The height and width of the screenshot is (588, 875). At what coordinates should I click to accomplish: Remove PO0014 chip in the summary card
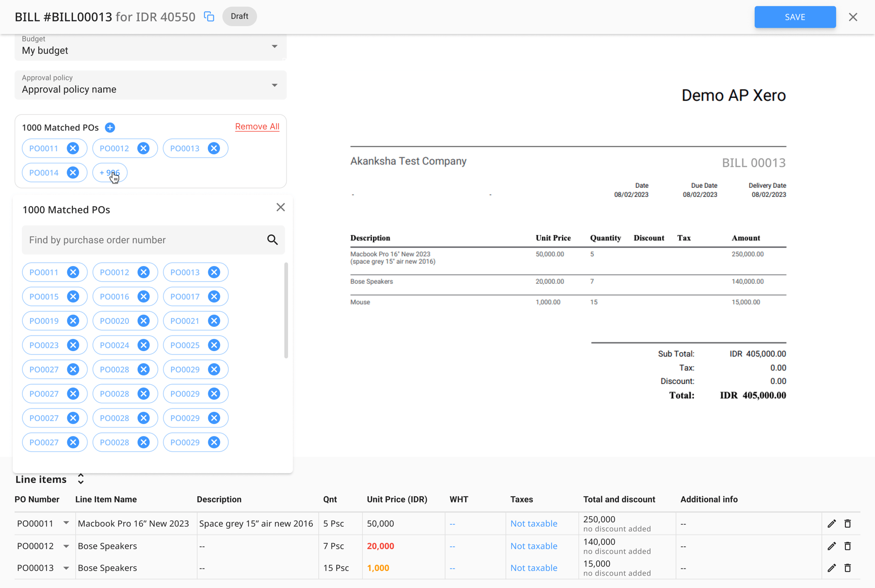73,173
